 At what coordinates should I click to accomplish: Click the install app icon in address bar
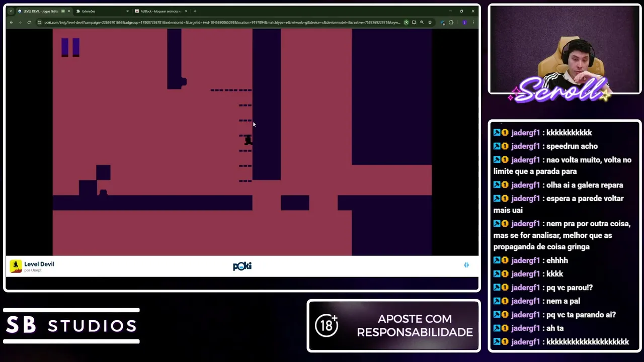pos(414,22)
